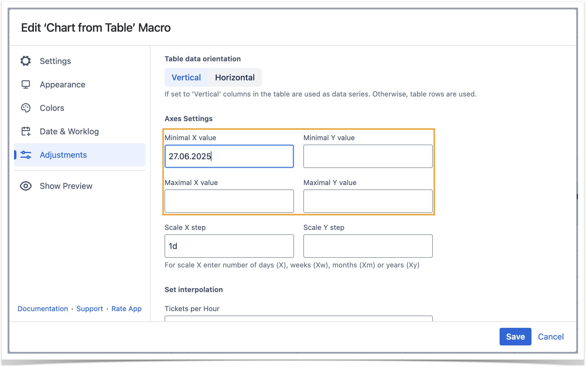Select Vertical table data orientation
Image resolution: width=588 pixels, height=368 pixels.
tap(186, 77)
